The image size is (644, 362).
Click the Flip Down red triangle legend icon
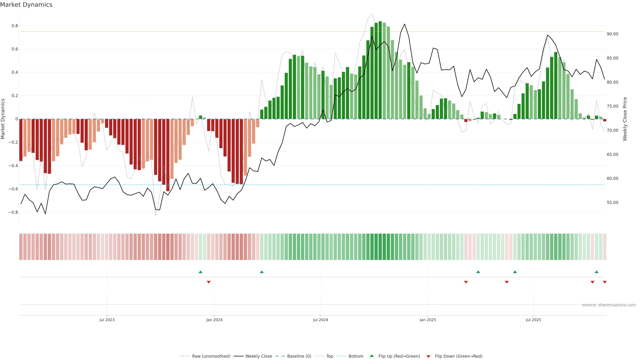coord(428,356)
